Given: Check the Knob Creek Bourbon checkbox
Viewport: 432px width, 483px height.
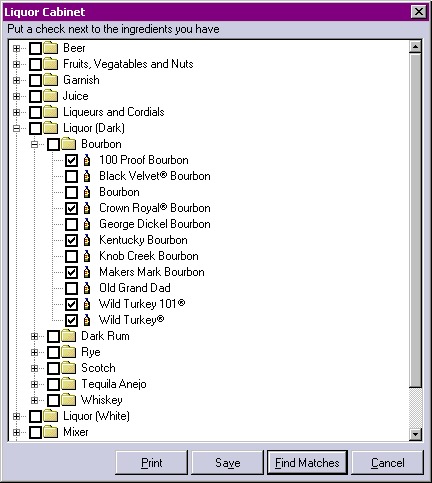Looking at the screenshot, I should pos(71,256).
